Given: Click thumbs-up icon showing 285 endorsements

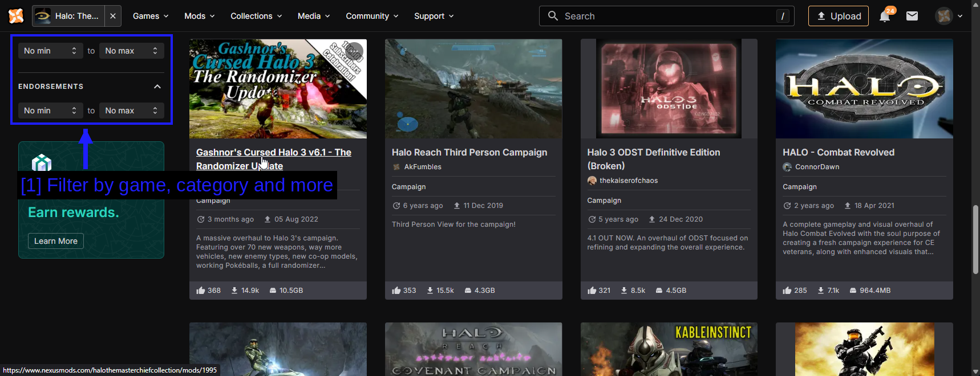Looking at the screenshot, I should tap(787, 291).
